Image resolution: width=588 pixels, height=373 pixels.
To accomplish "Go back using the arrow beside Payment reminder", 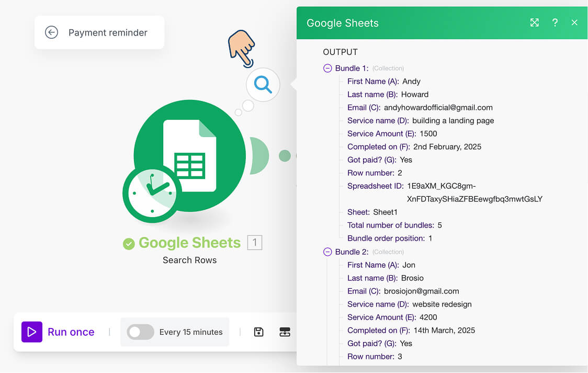I will [51, 32].
